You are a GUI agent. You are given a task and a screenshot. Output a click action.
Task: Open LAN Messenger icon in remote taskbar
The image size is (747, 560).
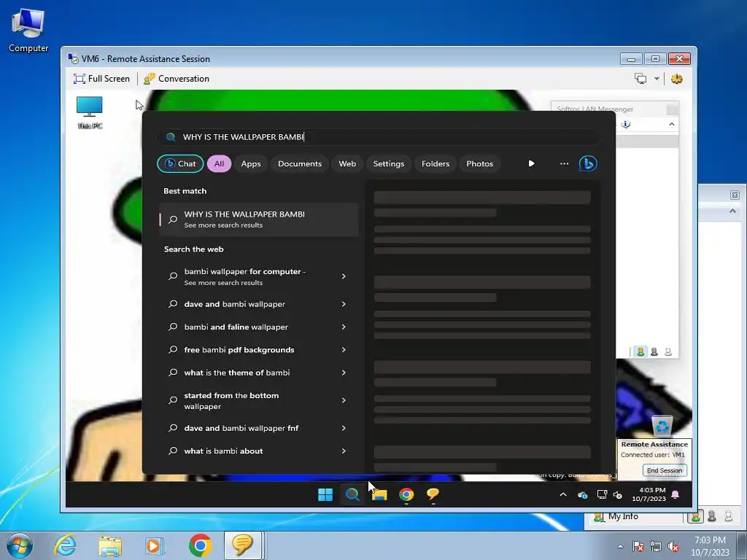tap(433, 495)
